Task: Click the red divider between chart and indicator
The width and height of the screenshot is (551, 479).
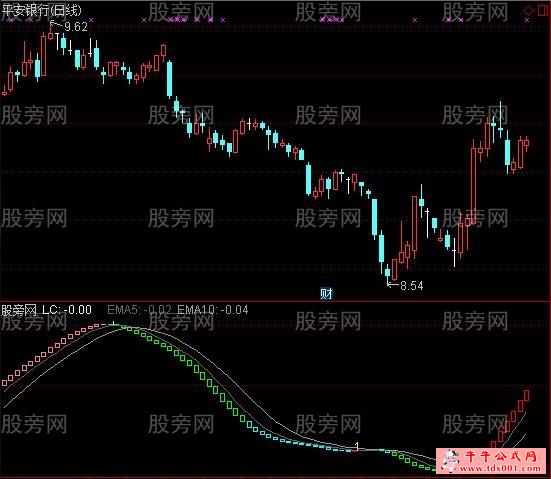Action: tap(276, 301)
